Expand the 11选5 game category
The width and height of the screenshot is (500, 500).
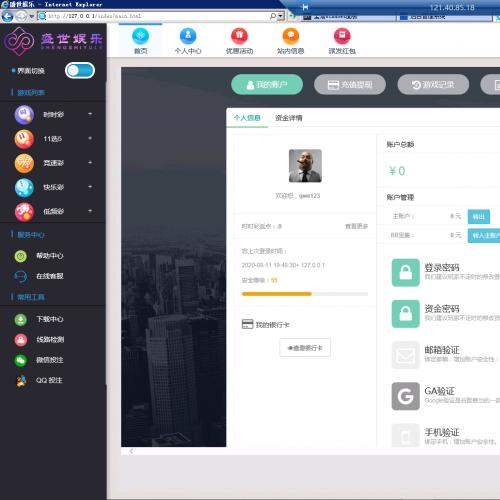click(53, 139)
